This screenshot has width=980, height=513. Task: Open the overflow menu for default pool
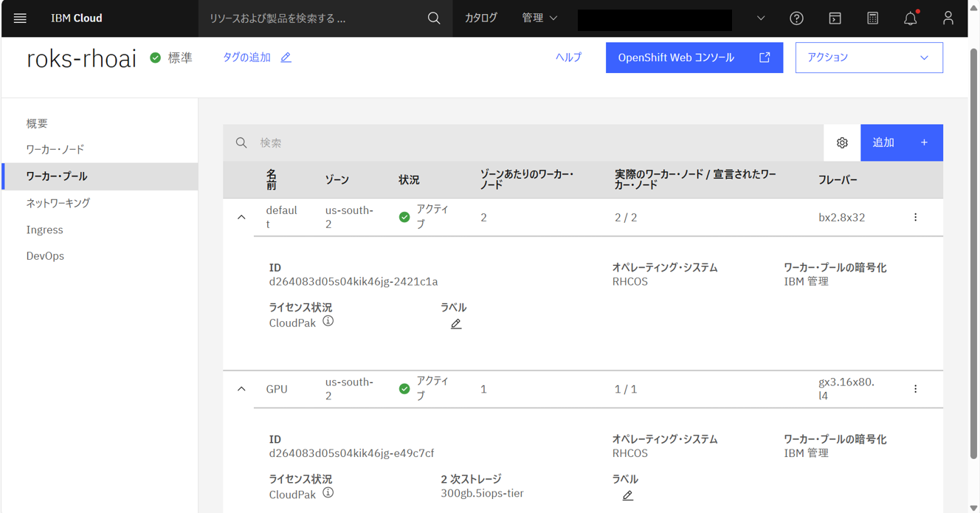pyautogui.click(x=915, y=218)
